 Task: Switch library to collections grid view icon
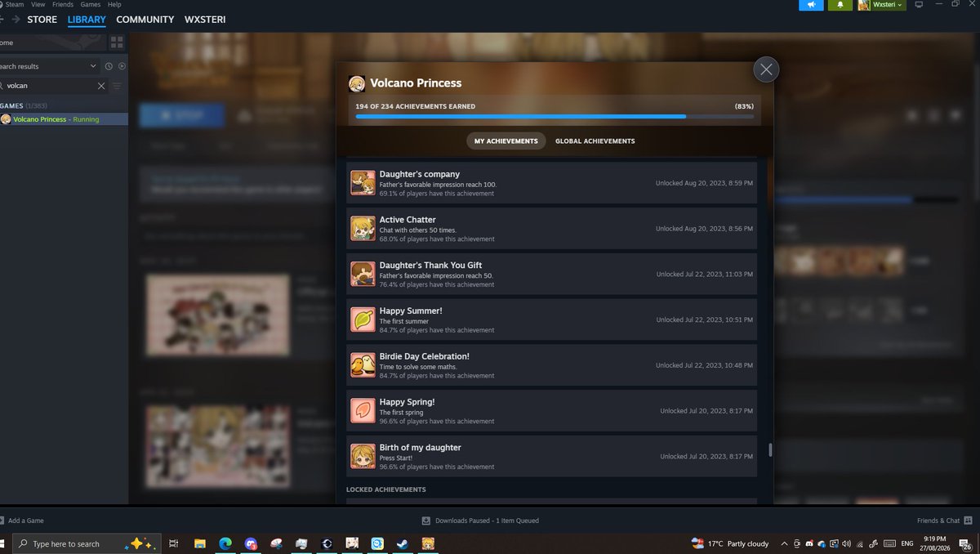pyautogui.click(x=117, y=42)
